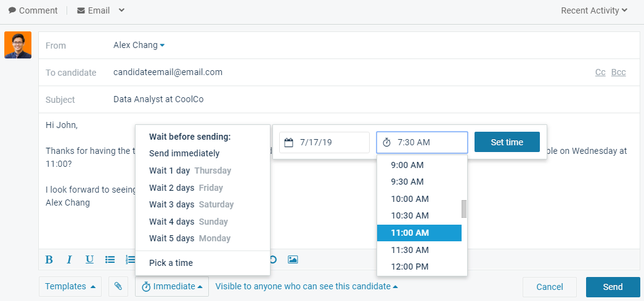Click Alex Chang's profile avatar
Screen dimensions: 644x301
[x=18, y=45]
